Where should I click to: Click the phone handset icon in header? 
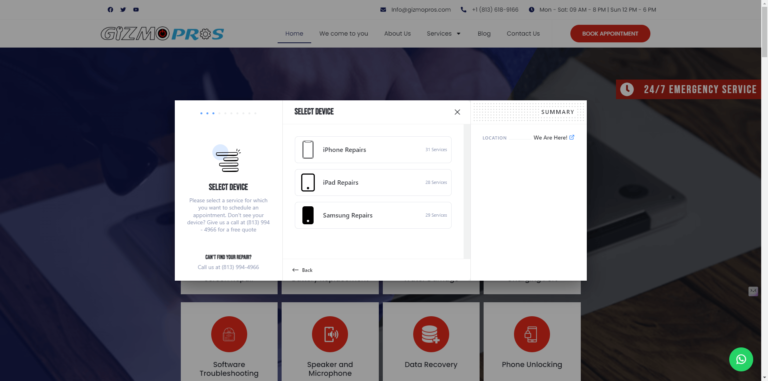coord(463,9)
